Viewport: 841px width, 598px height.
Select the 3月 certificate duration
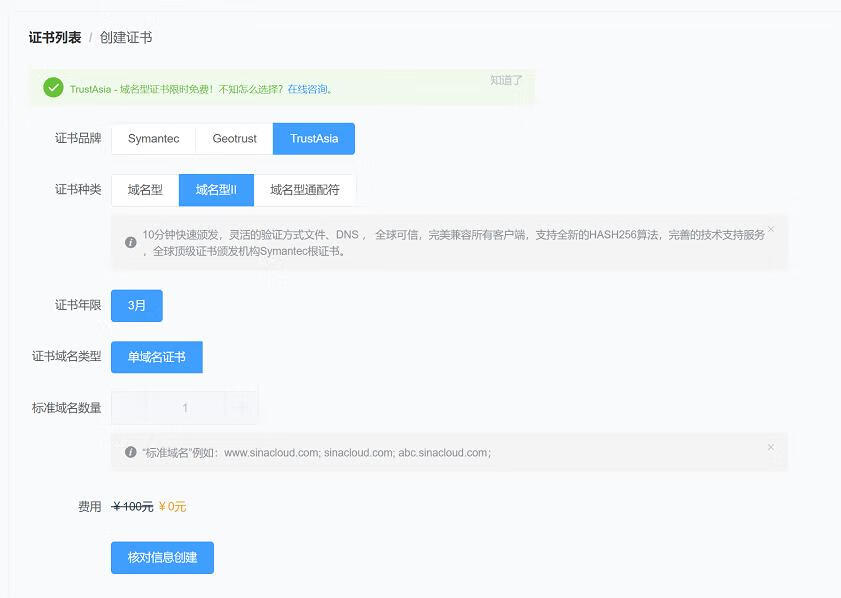[137, 306]
